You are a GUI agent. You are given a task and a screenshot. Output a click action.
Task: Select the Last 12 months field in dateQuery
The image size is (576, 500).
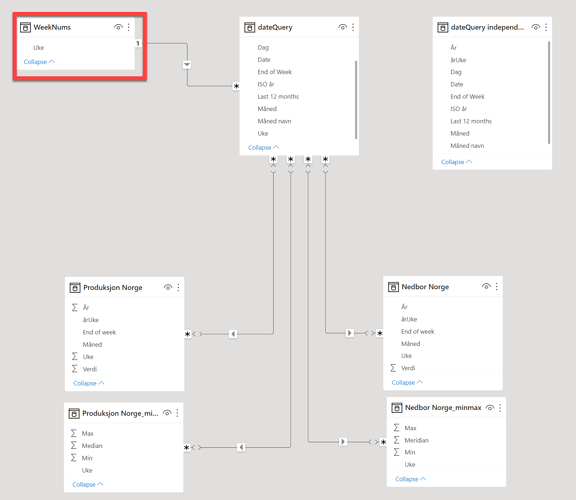278,97
